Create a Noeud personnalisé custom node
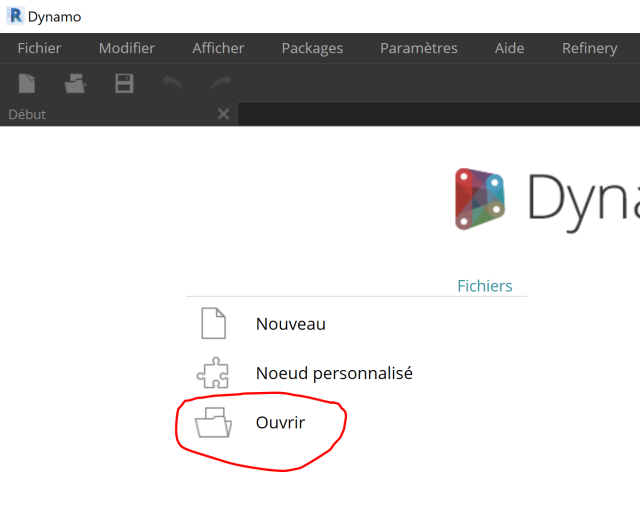640x505 pixels. (334, 373)
